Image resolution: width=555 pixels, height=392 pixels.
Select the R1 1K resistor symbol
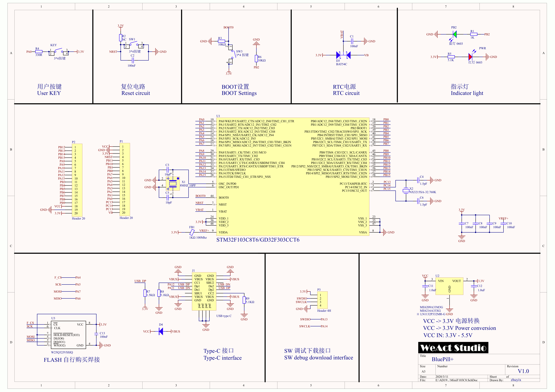(474, 34)
